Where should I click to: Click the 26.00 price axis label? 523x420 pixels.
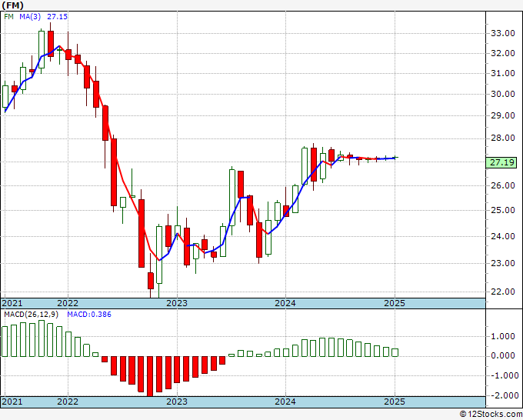point(503,185)
